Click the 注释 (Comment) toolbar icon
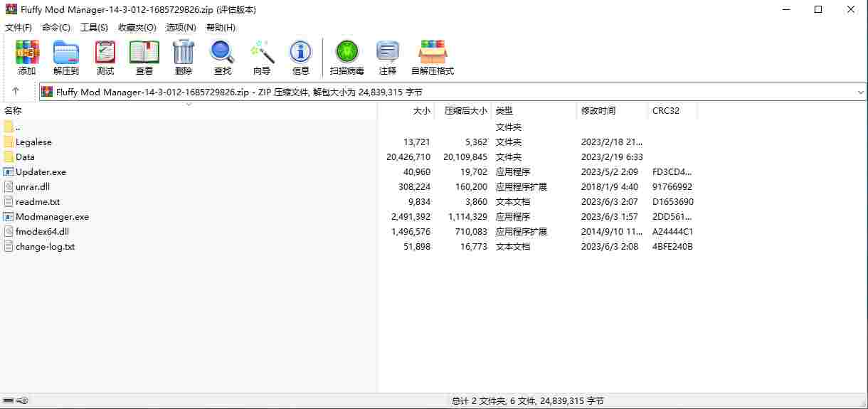Image resolution: width=868 pixels, height=409 pixels. tap(388, 52)
